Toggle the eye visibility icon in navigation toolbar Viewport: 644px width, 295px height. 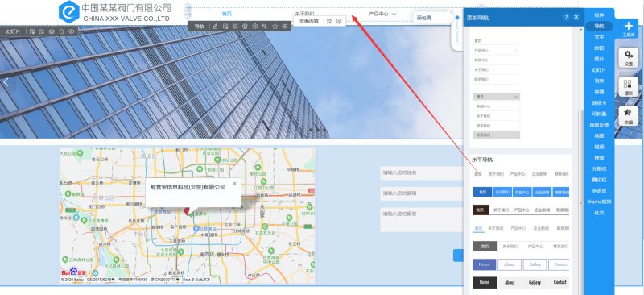[285, 27]
